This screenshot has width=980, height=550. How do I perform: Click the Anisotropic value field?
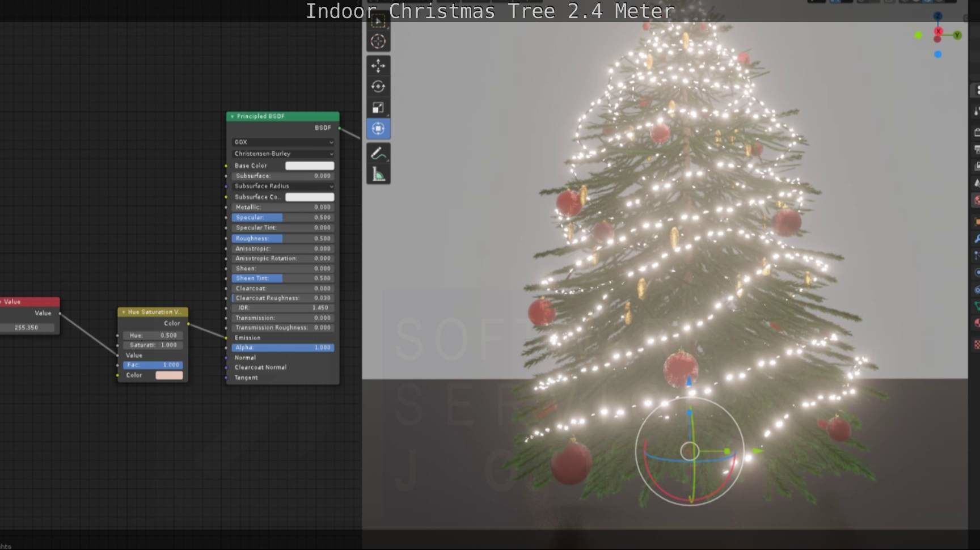pyautogui.click(x=283, y=249)
